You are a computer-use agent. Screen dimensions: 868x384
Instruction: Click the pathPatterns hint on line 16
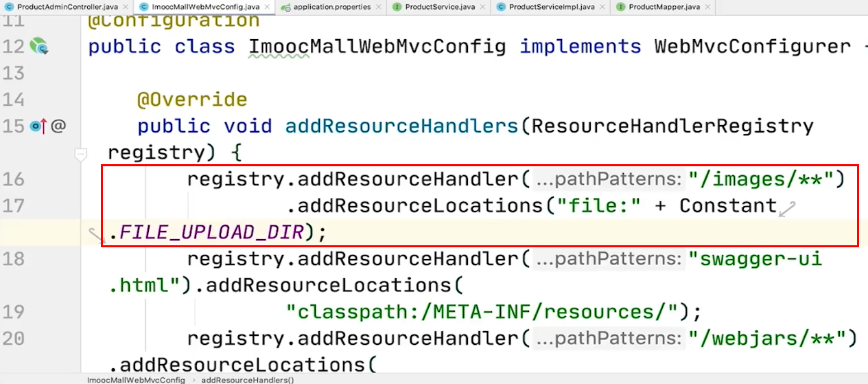609,180
